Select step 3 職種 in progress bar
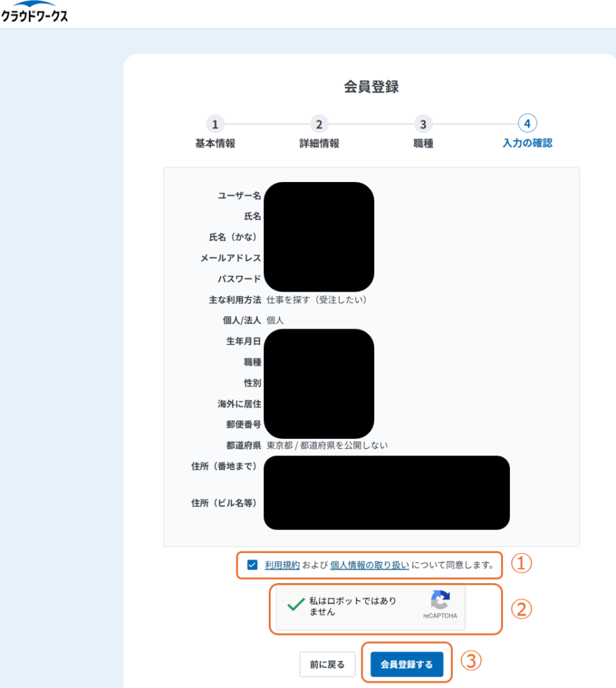Screen dimensions: 616x688 coord(423,132)
